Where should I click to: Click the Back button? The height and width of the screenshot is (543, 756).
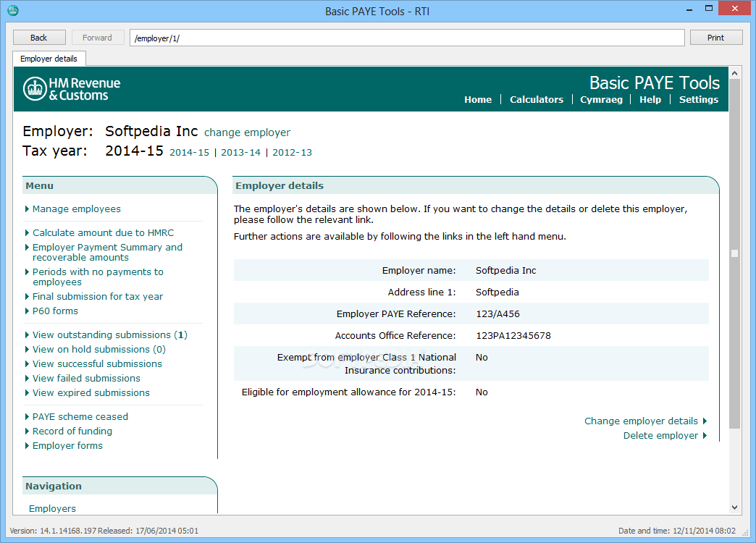(x=39, y=37)
